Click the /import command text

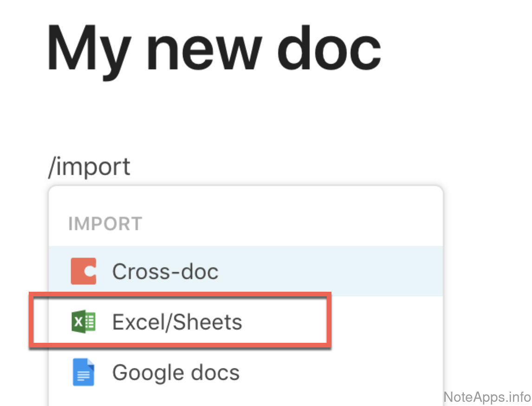[x=89, y=166]
